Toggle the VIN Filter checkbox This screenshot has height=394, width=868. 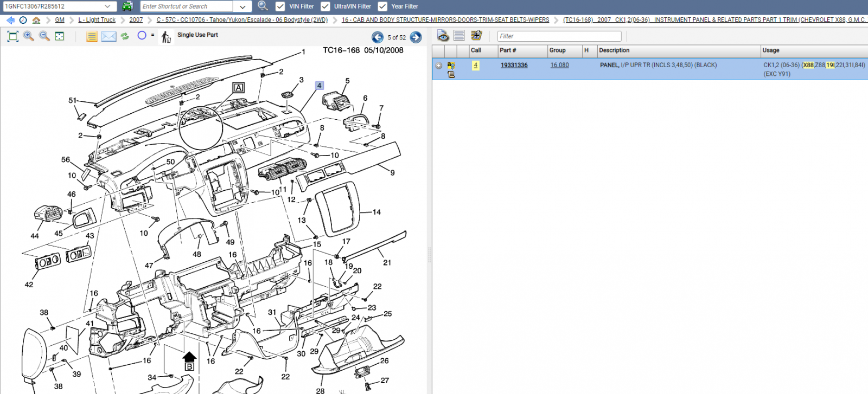click(280, 7)
